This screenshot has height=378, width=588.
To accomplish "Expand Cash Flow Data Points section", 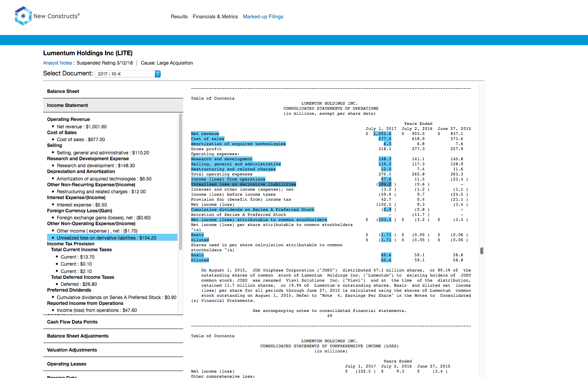I will [113, 322].
